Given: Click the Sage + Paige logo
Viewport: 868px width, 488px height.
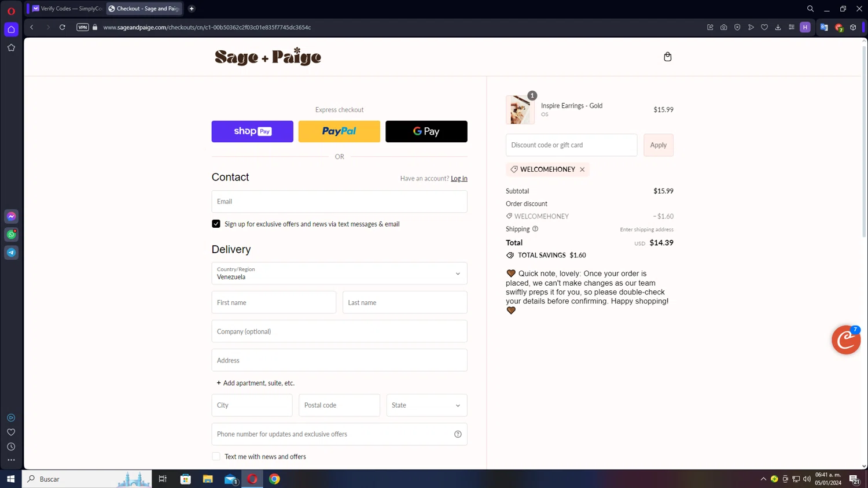Looking at the screenshot, I should [268, 57].
